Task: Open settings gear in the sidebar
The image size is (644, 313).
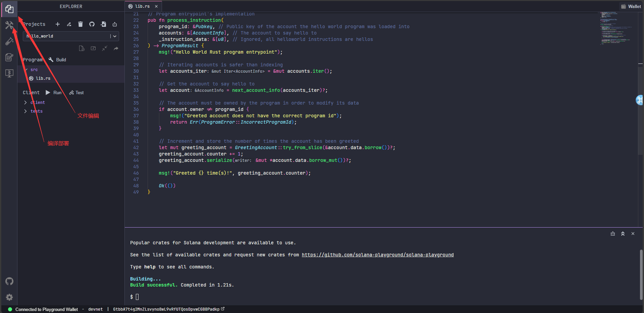Action: (9, 297)
